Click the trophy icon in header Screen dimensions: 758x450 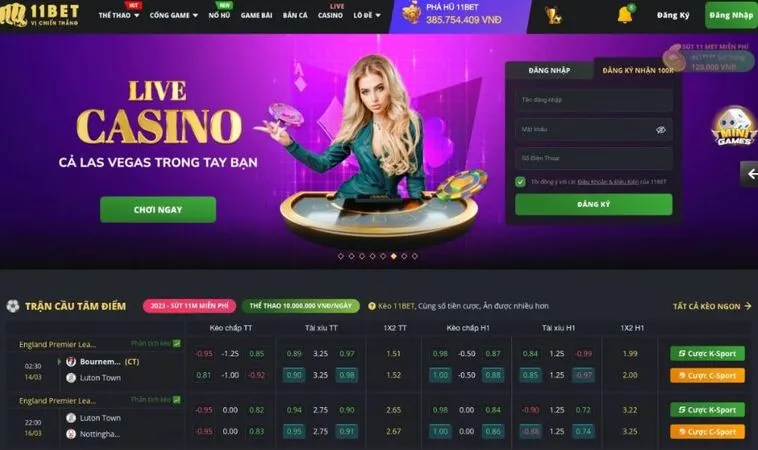553,15
